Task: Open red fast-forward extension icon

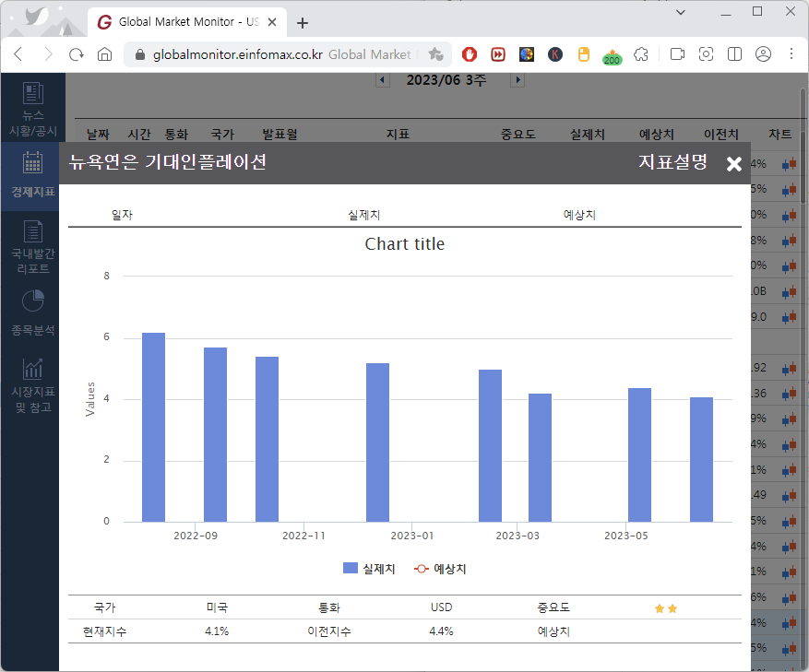Action: pyautogui.click(x=498, y=54)
